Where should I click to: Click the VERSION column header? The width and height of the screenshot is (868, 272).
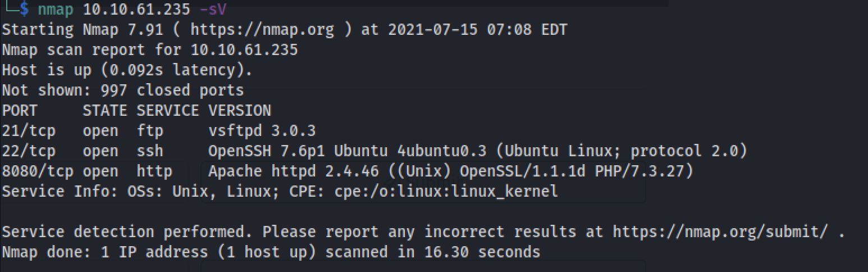pyautogui.click(x=239, y=111)
